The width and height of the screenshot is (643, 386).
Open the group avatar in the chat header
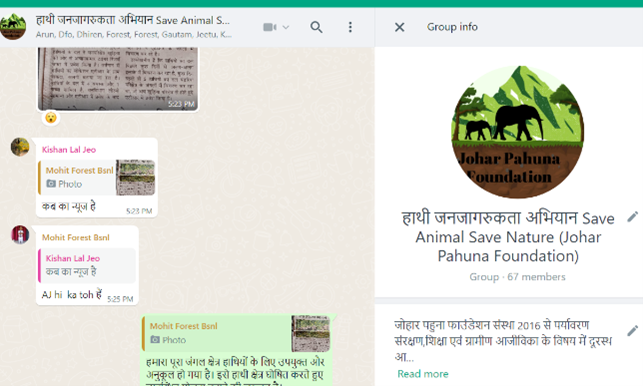[13, 27]
